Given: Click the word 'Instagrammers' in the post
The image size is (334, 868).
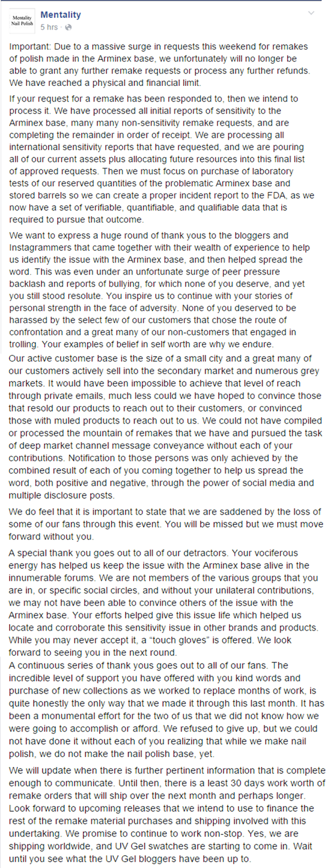Looking at the screenshot, I should point(41,247).
